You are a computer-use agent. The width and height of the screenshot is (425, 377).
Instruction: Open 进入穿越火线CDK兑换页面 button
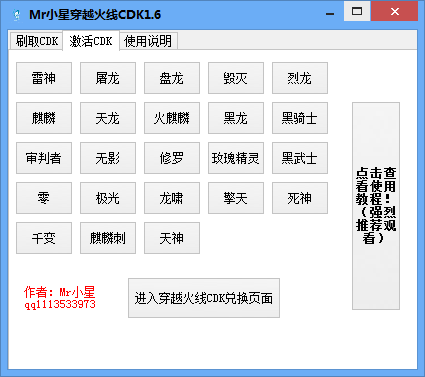pyautogui.click(x=204, y=298)
